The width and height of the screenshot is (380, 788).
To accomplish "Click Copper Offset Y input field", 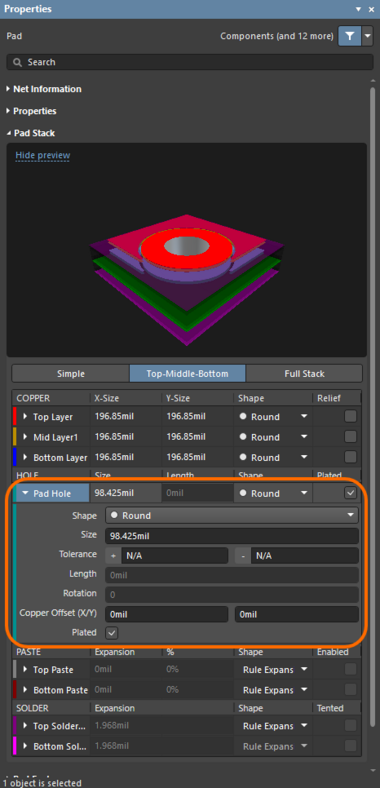I will [x=297, y=614].
